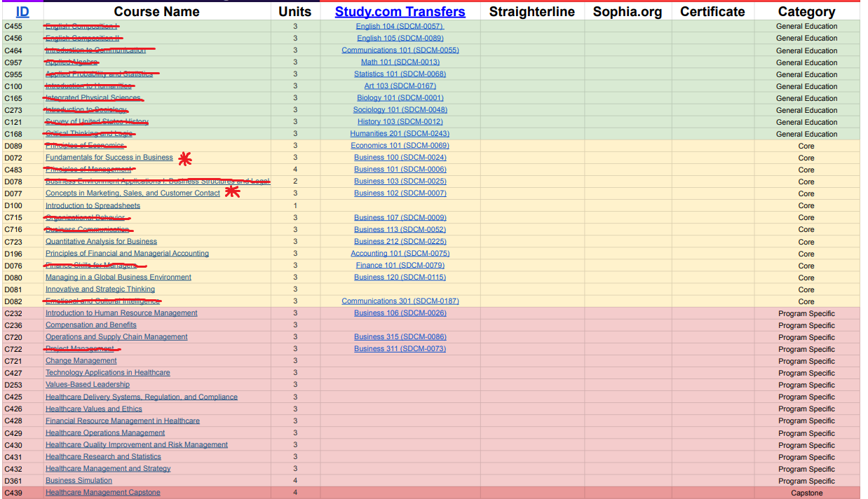Open Business 212 (SDCM-0225) link
The width and height of the screenshot is (868, 499).
(400, 242)
